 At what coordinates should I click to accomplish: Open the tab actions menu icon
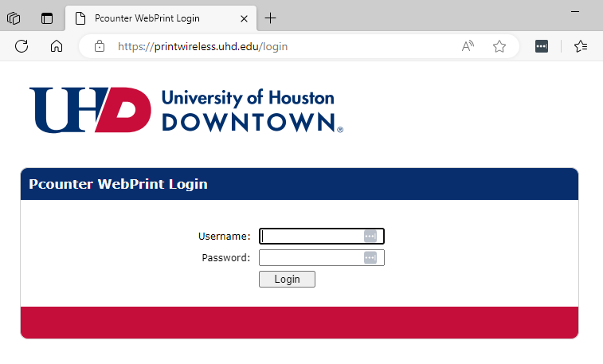click(x=47, y=18)
